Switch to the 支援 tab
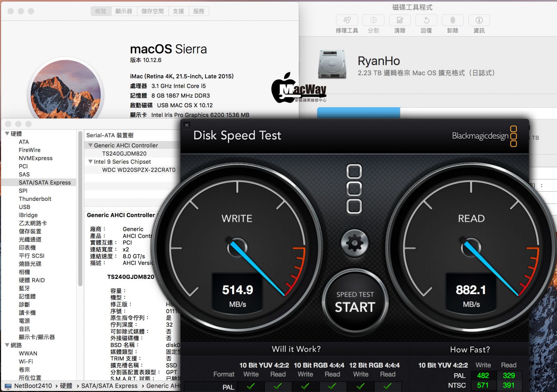Image resolution: width=557 pixels, height=392 pixels. [179, 11]
